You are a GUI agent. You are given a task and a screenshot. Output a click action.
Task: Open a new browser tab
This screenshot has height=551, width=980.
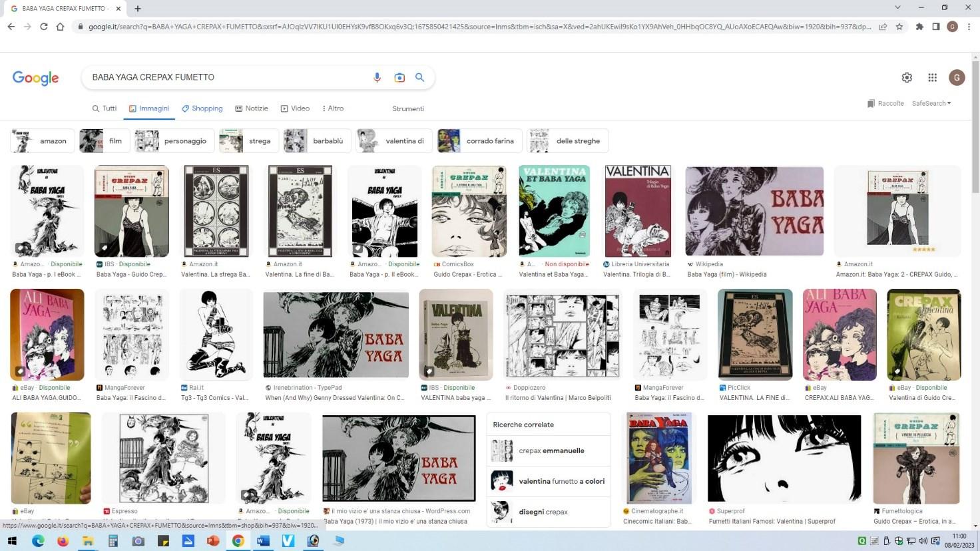(x=138, y=9)
